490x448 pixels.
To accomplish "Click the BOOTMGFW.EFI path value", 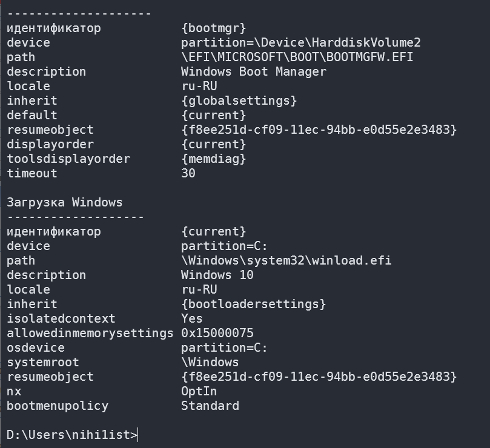I will click(x=297, y=58).
